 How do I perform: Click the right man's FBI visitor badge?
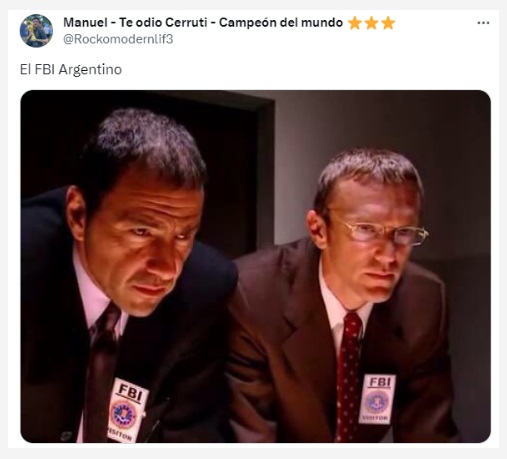377,399
